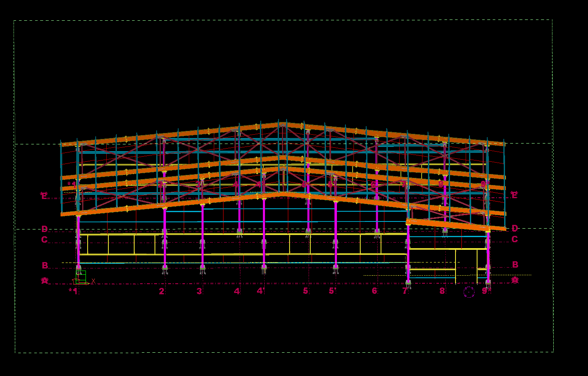Select grid label 6 on bottom axis
Viewport: 588px width, 376px height.
(374, 291)
